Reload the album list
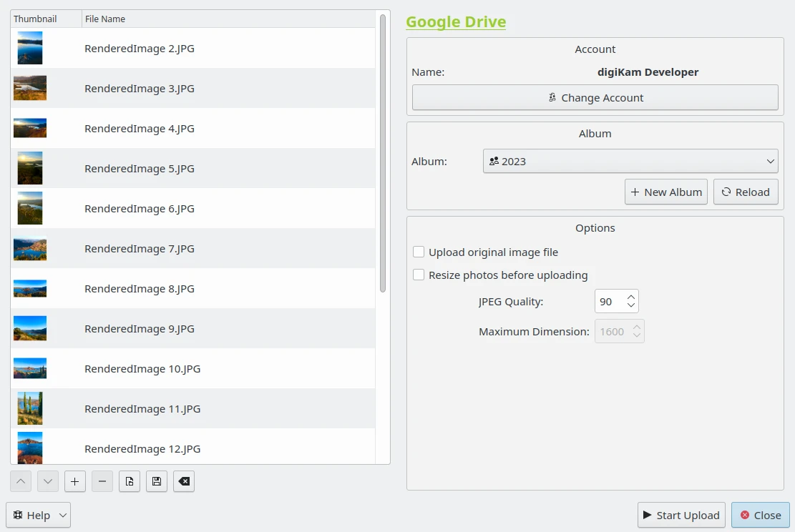This screenshot has width=795, height=532. coord(745,192)
